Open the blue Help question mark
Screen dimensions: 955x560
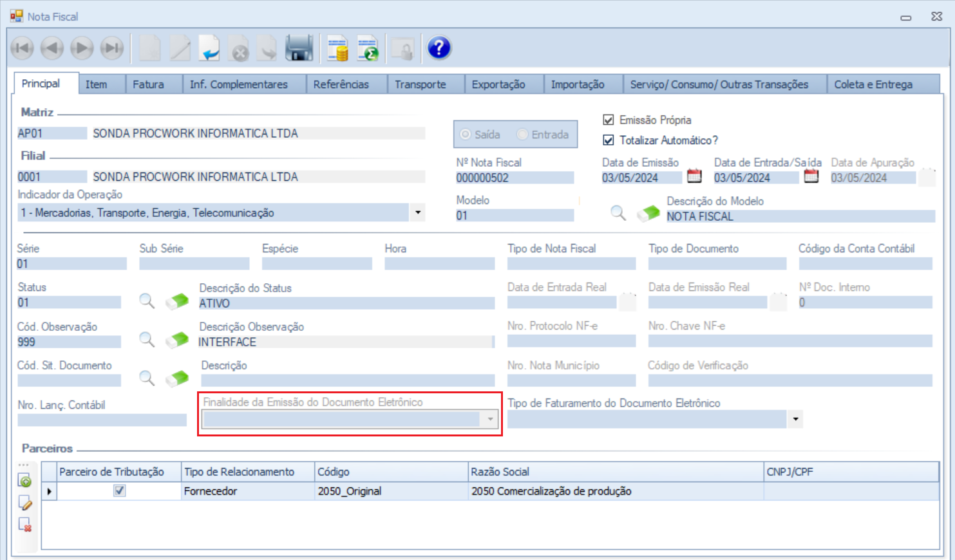pyautogui.click(x=439, y=48)
